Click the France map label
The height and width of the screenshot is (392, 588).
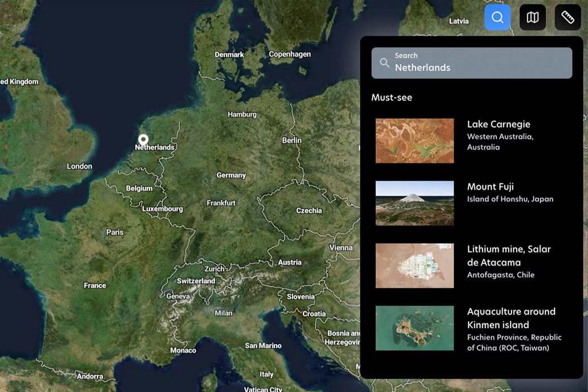(x=95, y=285)
